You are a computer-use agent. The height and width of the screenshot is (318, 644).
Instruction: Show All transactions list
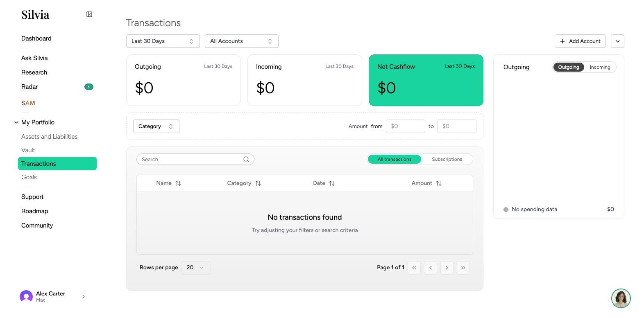tap(395, 159)
